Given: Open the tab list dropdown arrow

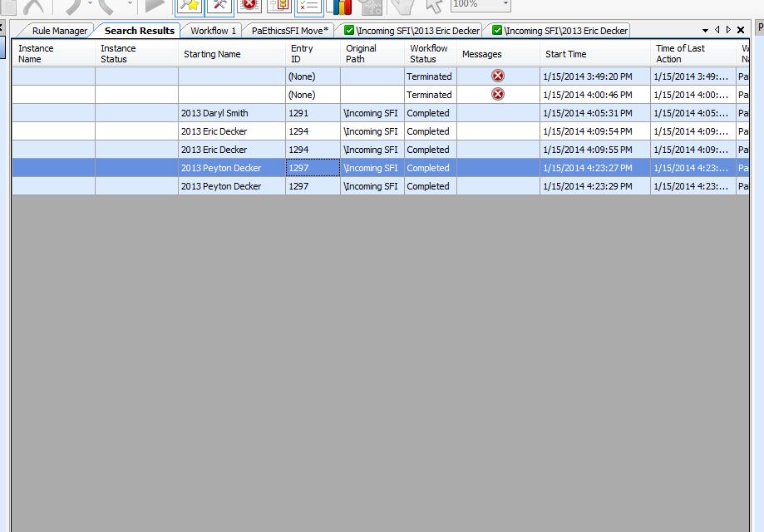Looking at the screenshot, I should 705,30.
